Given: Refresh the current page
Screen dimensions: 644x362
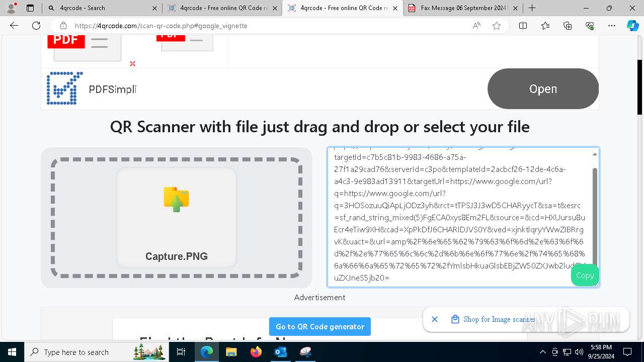Looking at the screenshot, I should pyautogui.click(x=36, y=26).
